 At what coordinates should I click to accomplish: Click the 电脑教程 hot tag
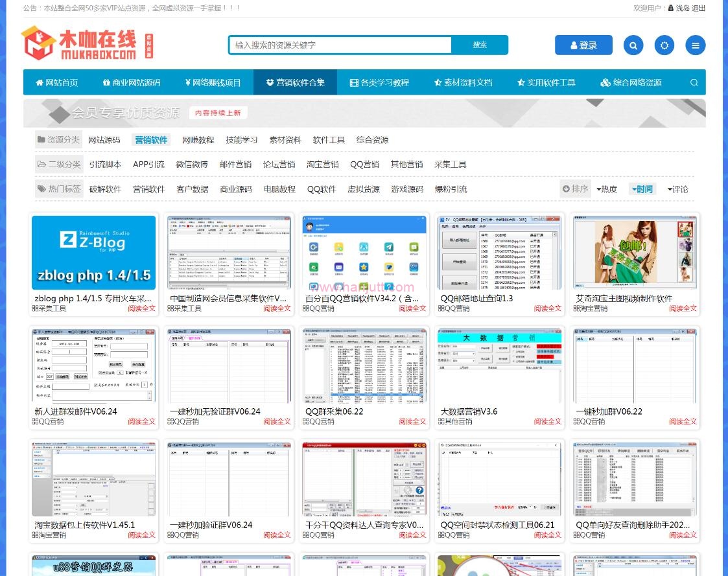pos(279,189)
